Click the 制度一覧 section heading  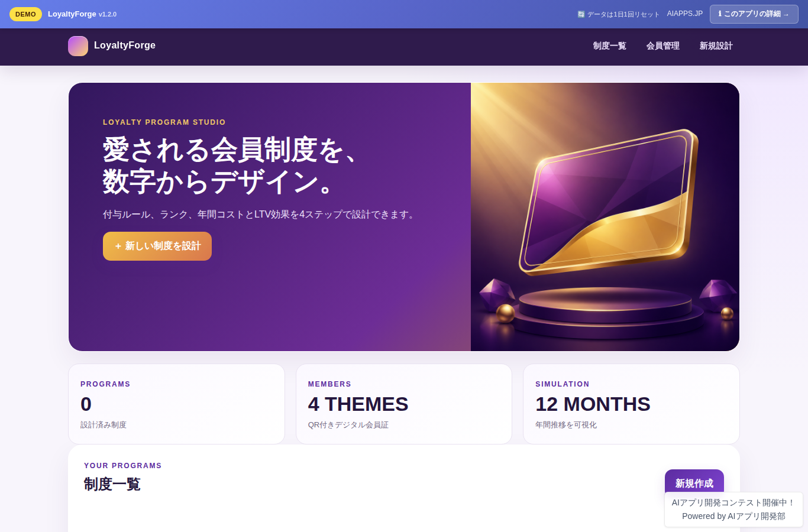(x=112, y=484)
